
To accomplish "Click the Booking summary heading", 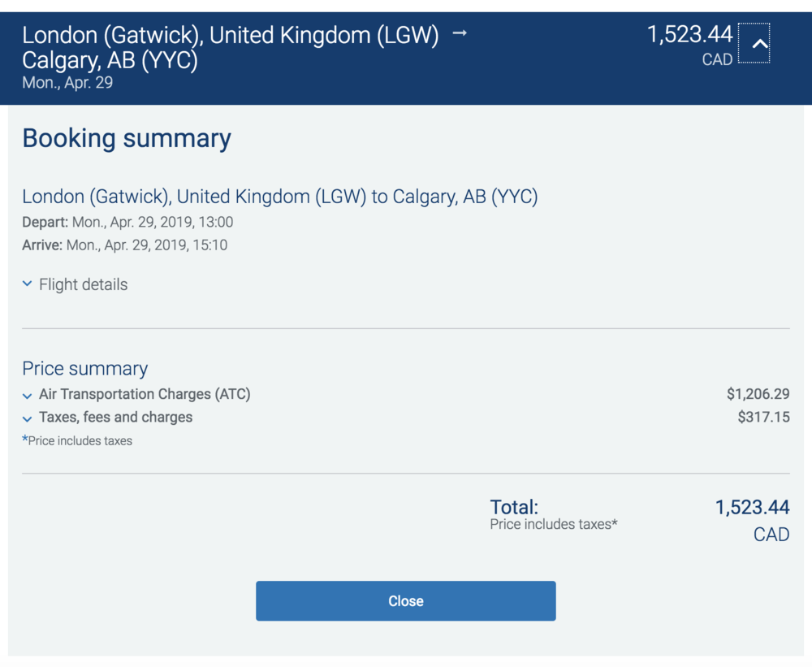I will [x=127, y=138].
